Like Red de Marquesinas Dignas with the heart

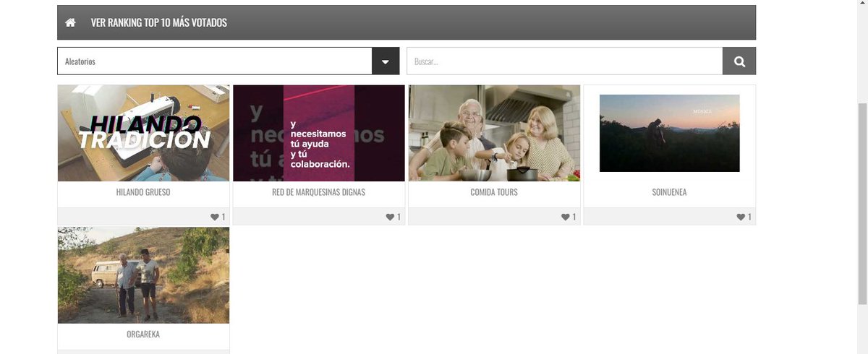coord(390,217)
